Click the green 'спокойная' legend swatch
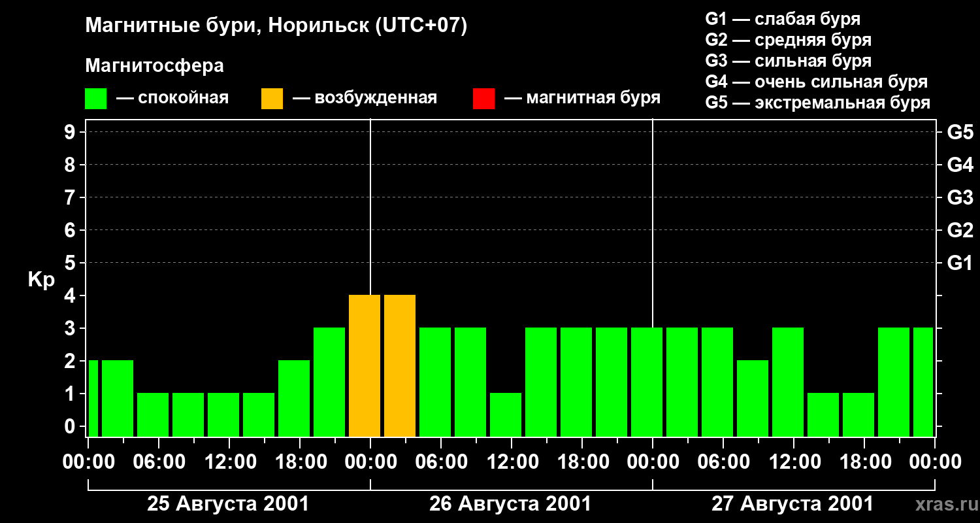980x523 pixels. pyautogui.click(x=95, y=99)
